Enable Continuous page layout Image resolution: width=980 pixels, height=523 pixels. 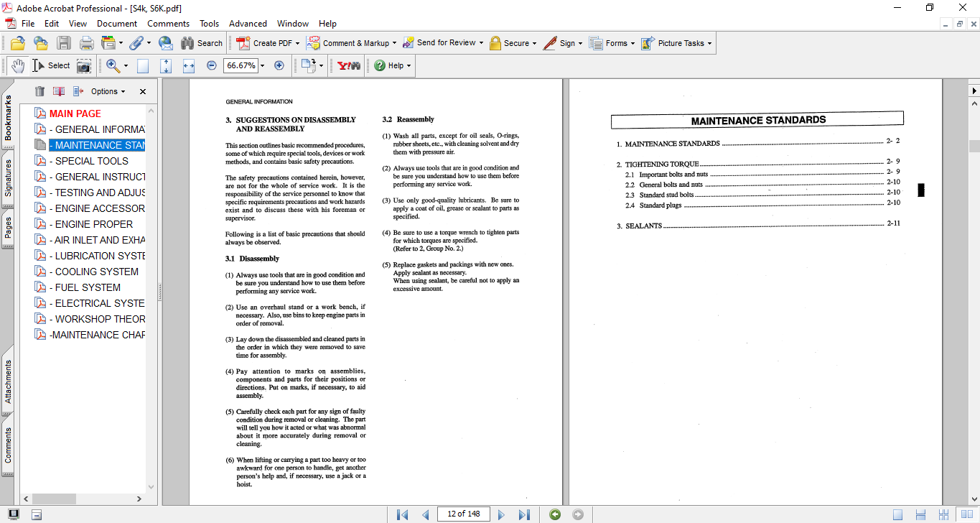pos(921,514)
